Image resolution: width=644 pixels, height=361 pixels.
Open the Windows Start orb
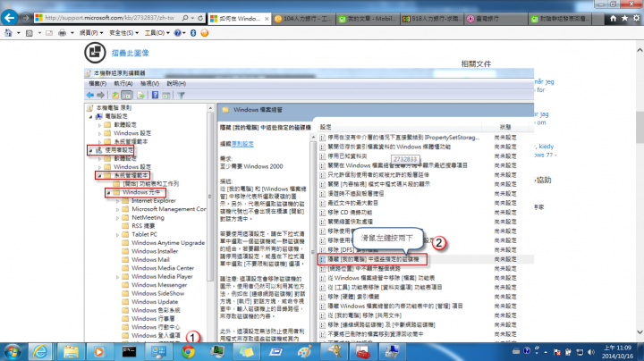click(x=13, y=352)
